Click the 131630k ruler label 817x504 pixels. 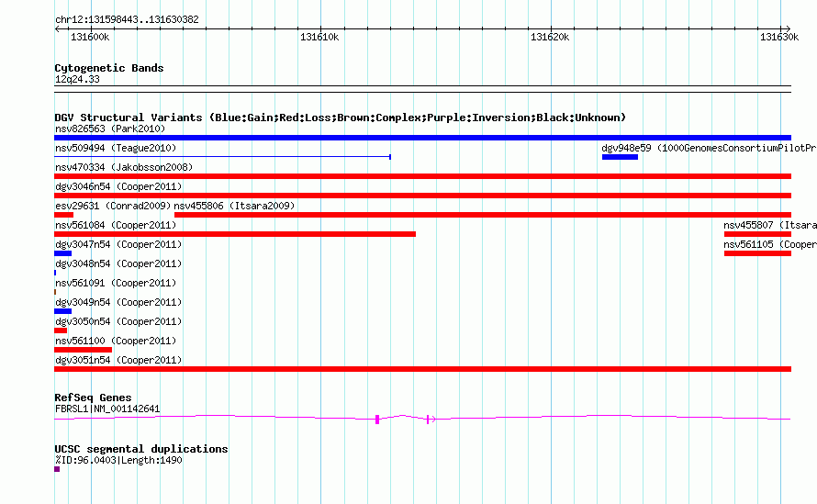pos(779,37)
